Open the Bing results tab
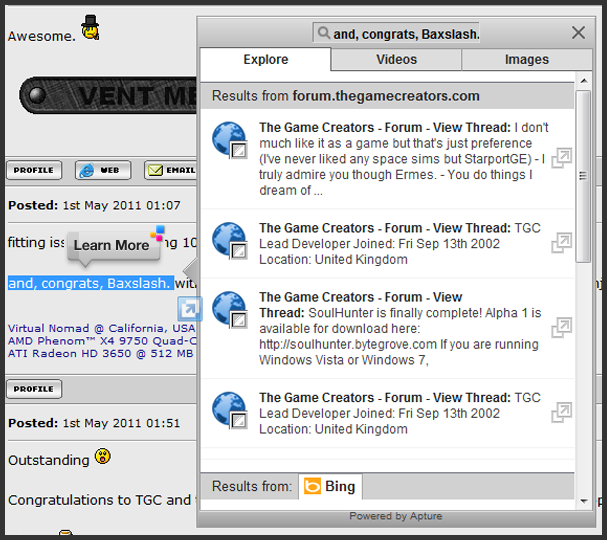 330,486
